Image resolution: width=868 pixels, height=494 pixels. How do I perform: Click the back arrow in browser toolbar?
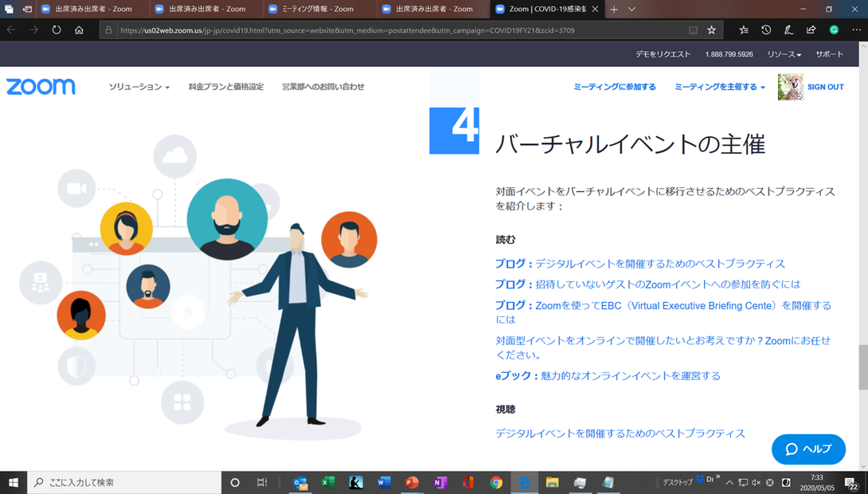click(x=11, y=30)
